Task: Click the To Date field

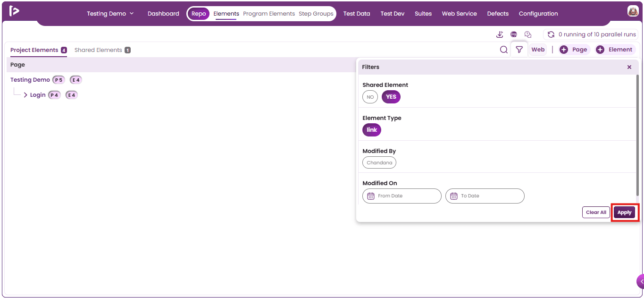Action: click(x=485, y=196)
